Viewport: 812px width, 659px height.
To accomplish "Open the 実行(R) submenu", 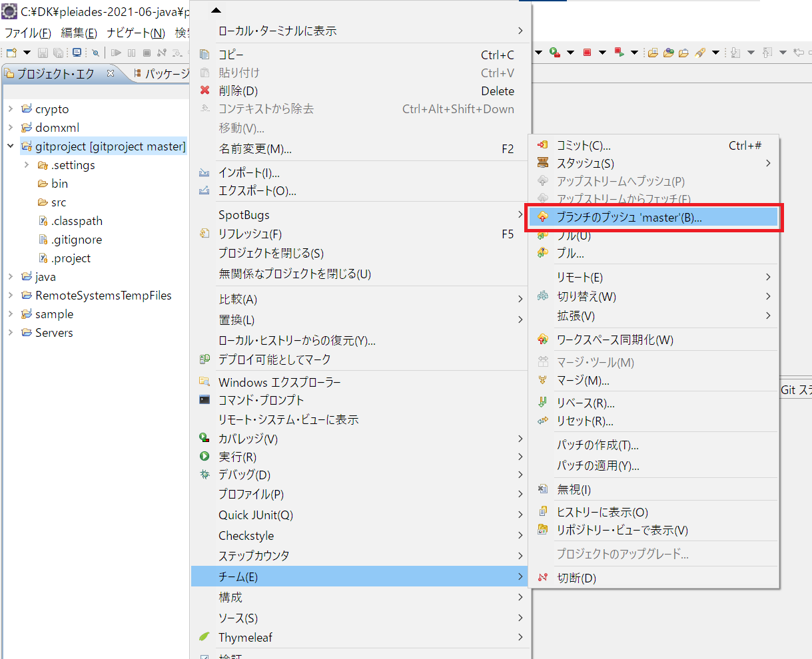I will click(359, 457).
